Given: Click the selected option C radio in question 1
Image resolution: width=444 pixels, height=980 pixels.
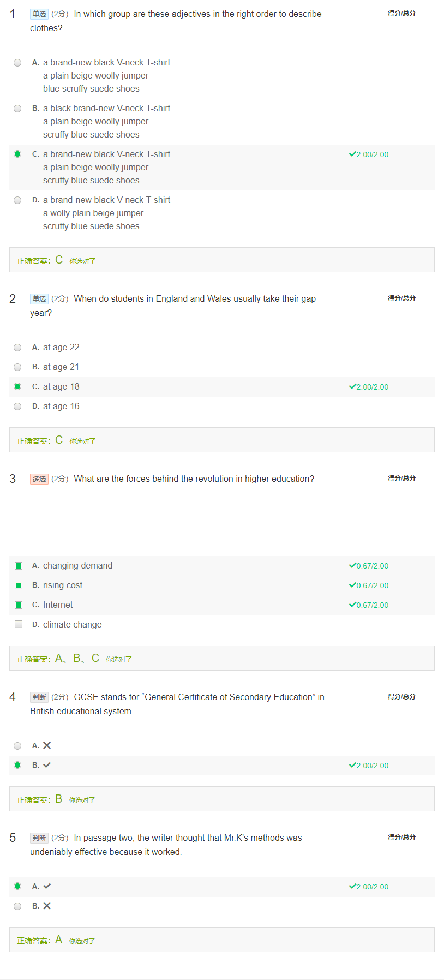Looking at the screenshot, I should [x=17, y=154].
